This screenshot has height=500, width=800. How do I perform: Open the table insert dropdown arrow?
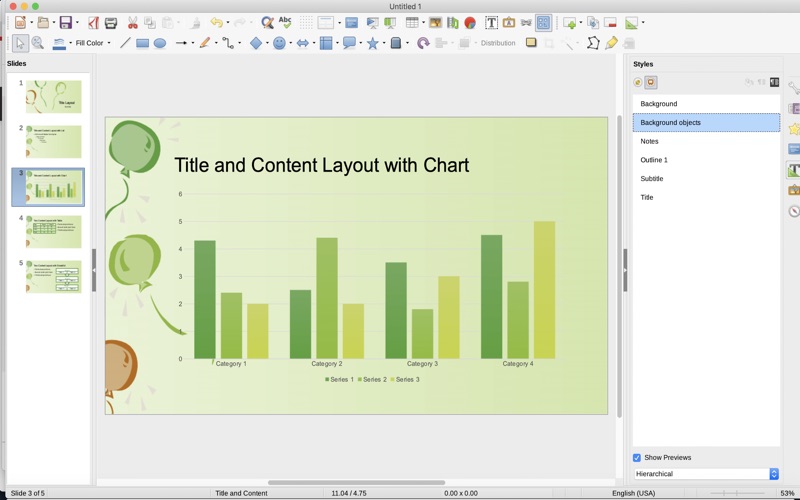click(x=423, y=22)
